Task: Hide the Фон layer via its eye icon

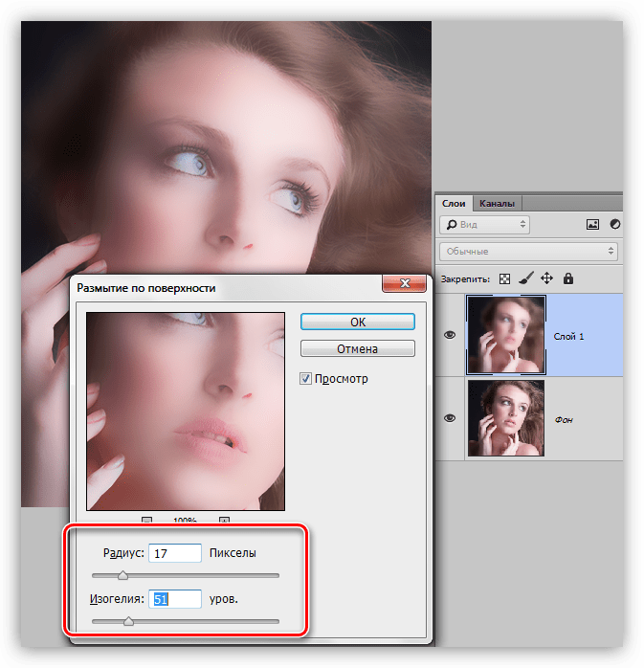Action: click(x=450, y=418)
